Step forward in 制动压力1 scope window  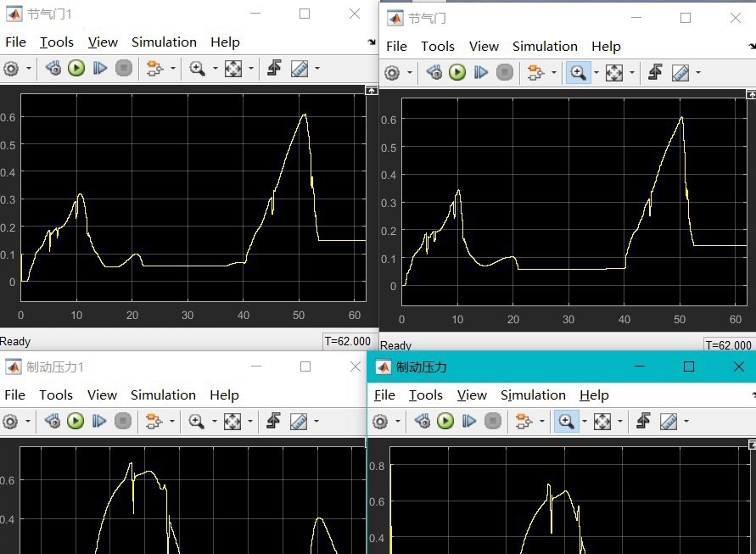(x=98, y=421)
